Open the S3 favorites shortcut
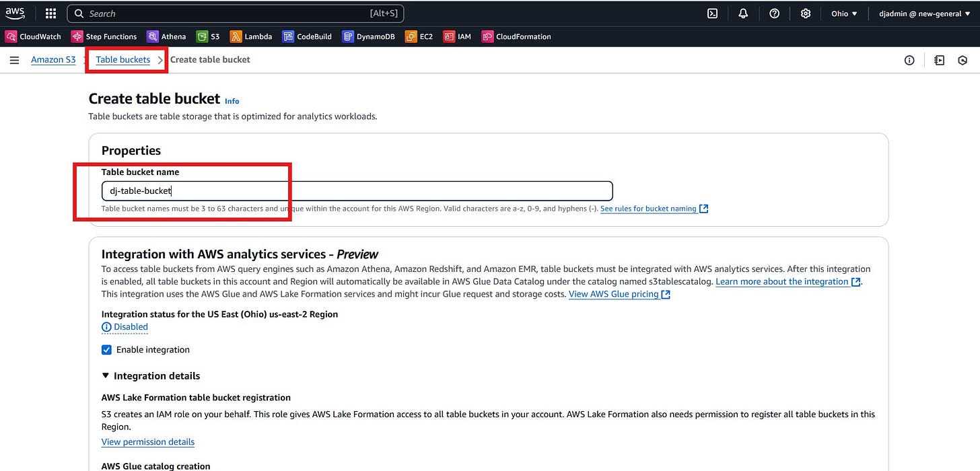This screenshot has height=471, width=980. 208,36
